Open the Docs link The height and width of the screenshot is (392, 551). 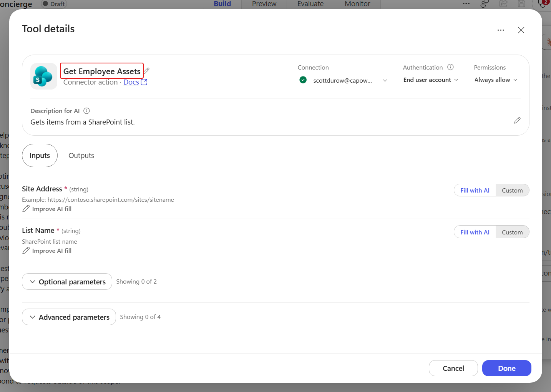[x=131, y=82]
